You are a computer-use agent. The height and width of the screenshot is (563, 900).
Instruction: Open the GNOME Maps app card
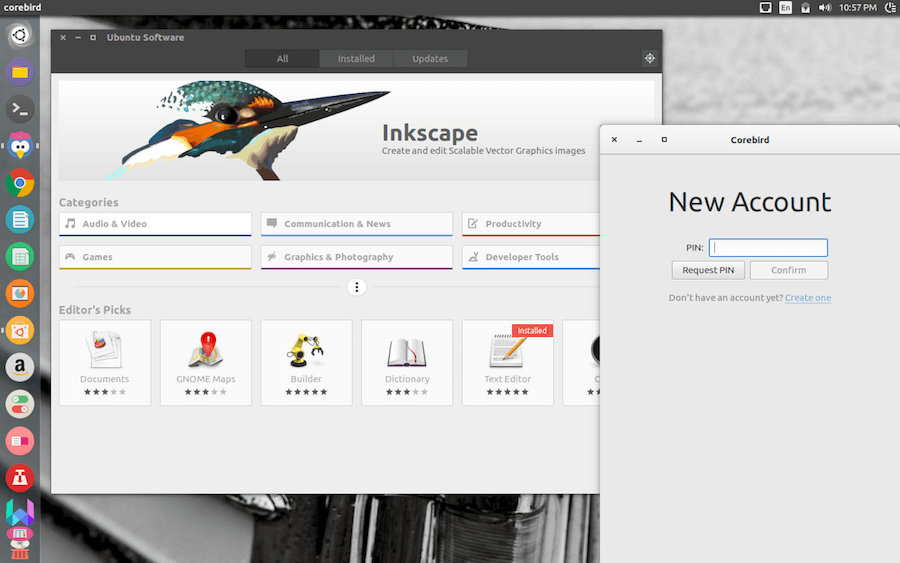tap(205, 363)
